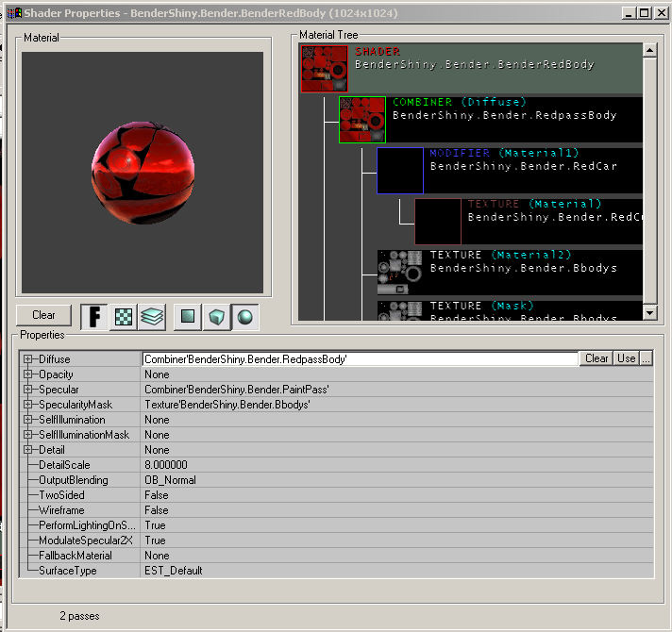
Task: Click the red sphere material preview
Action: pyautogui.click(x=143, y=173)
